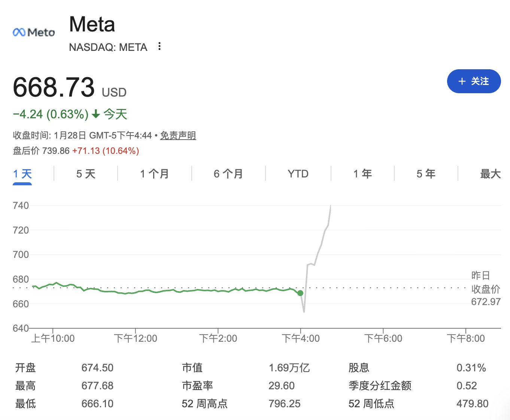Click the 关注 follow button

[474, 81]
